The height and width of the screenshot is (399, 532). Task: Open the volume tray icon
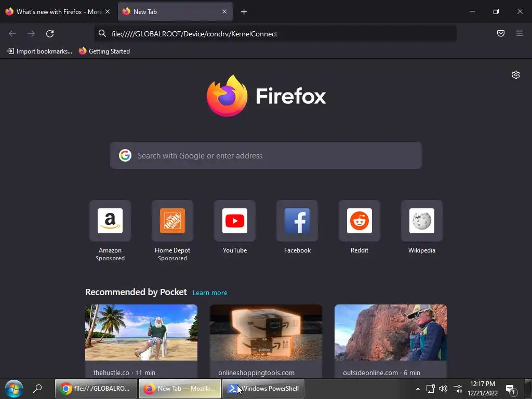443,389
